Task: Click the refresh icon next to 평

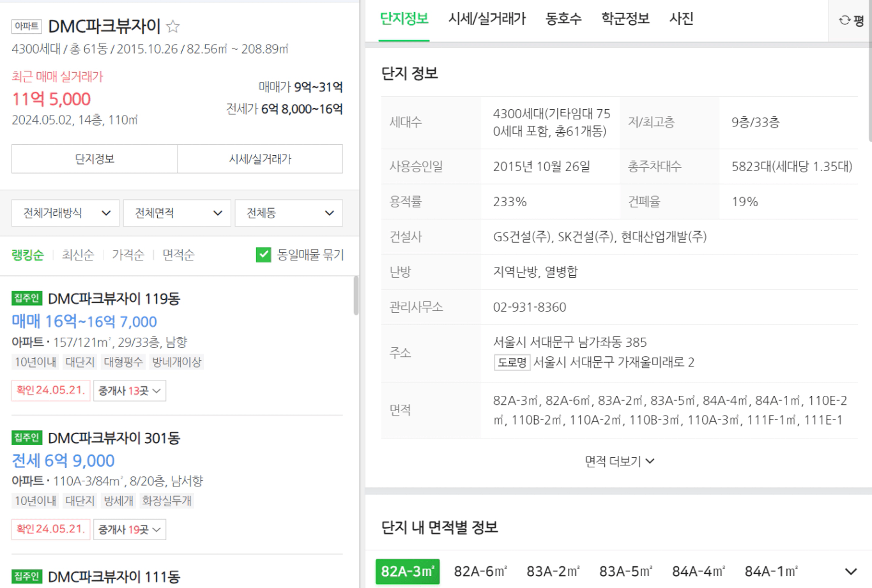Action: point(845,20)
